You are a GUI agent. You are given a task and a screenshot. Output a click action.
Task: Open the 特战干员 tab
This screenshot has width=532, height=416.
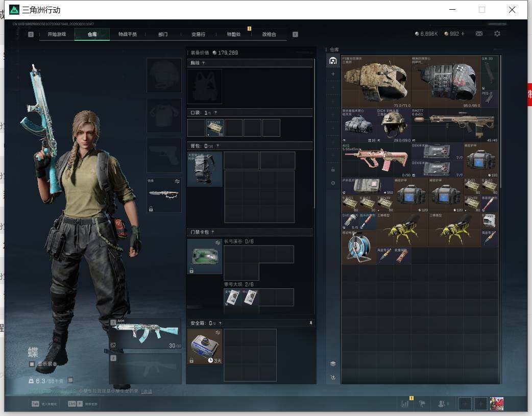coord(127,34)
